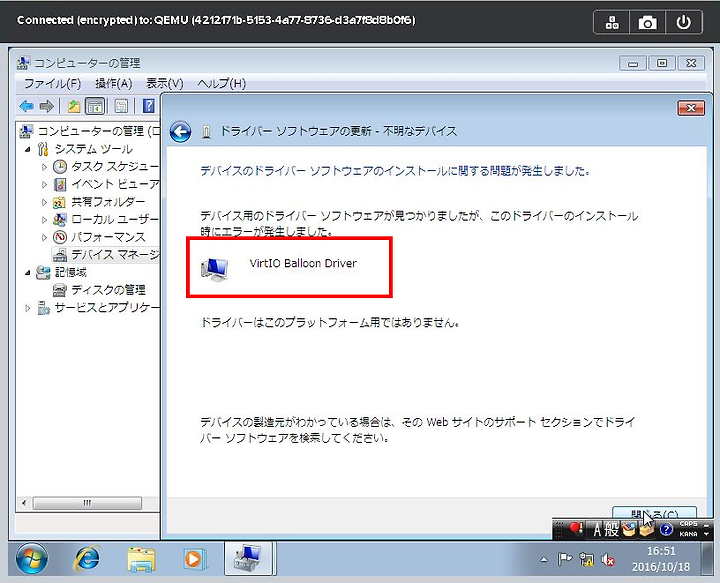Screen dimensions: 720x583
Task: Open the 表示(V) menu
Action: pyautogui.click(x=164, y=84)
